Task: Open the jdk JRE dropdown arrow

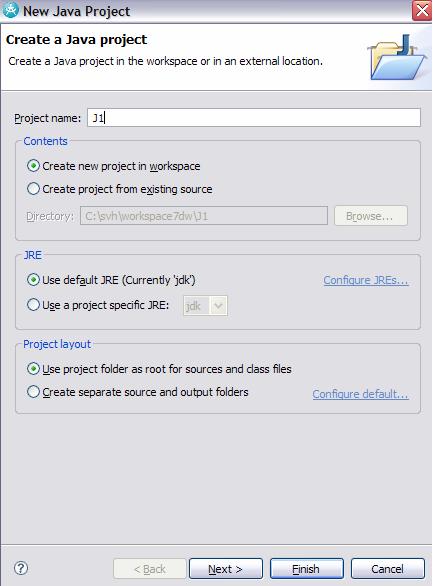Action: (x=218, y=306)
